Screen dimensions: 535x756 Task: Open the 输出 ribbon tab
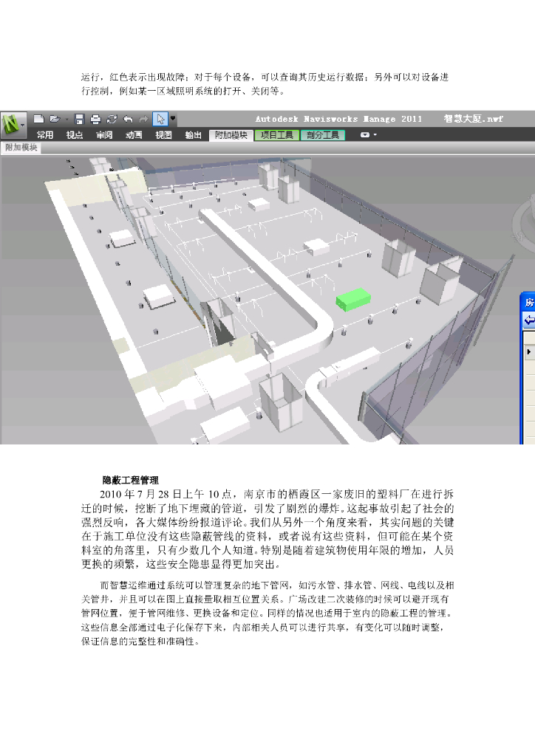[x=193, y=135]
